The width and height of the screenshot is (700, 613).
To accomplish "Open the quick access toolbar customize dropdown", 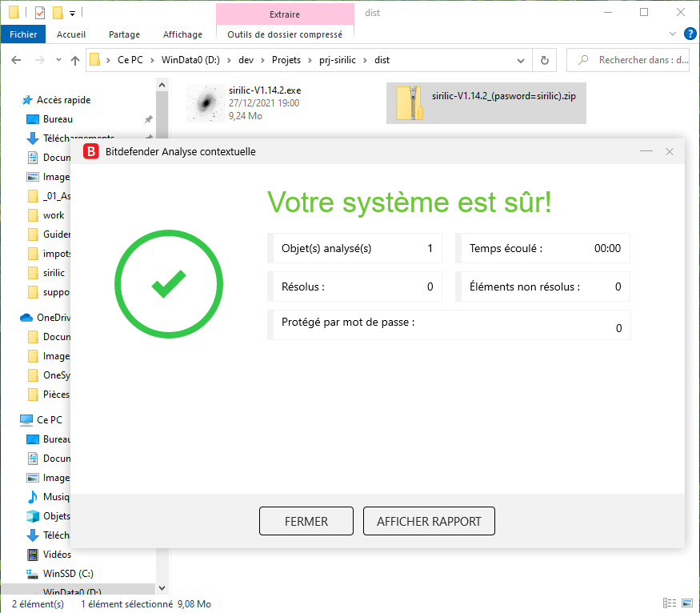I will click(x=72, y=14).
